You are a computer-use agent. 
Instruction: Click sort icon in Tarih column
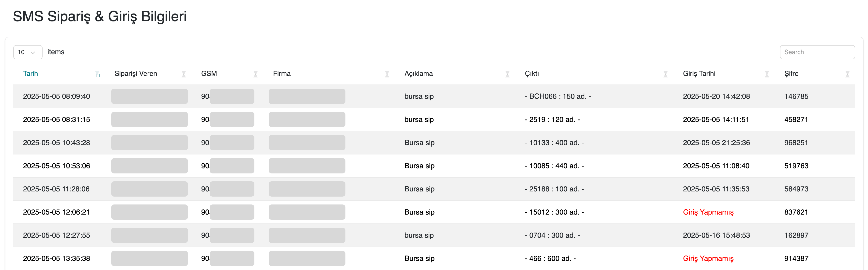pos(98,74)
